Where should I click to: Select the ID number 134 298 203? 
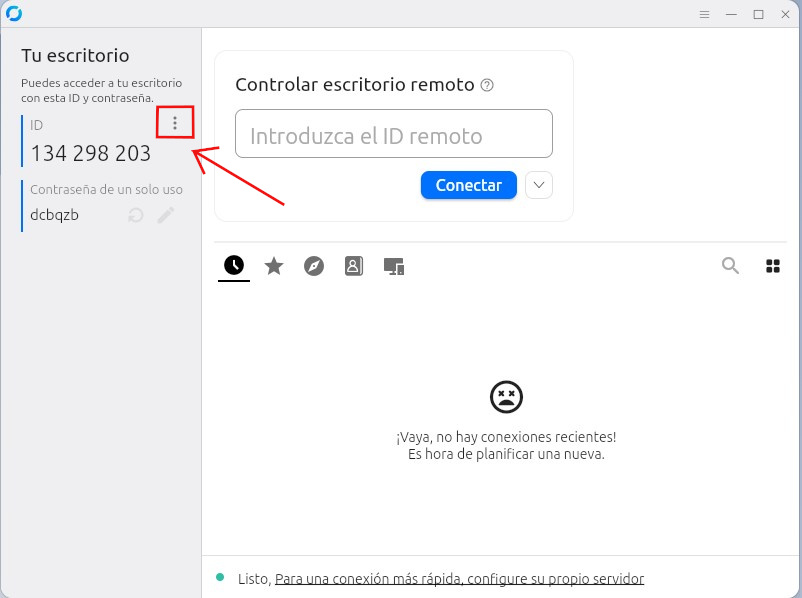[x=91, y=153]
